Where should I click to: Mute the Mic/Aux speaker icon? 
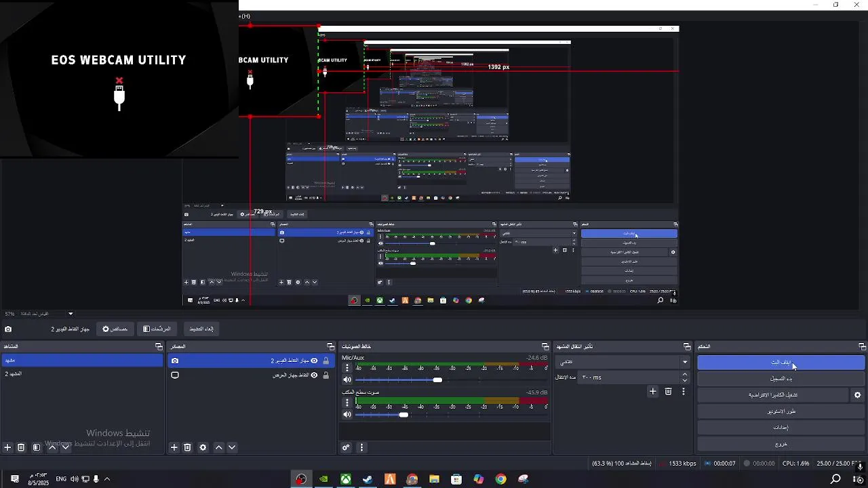click(x=347, y=380)
